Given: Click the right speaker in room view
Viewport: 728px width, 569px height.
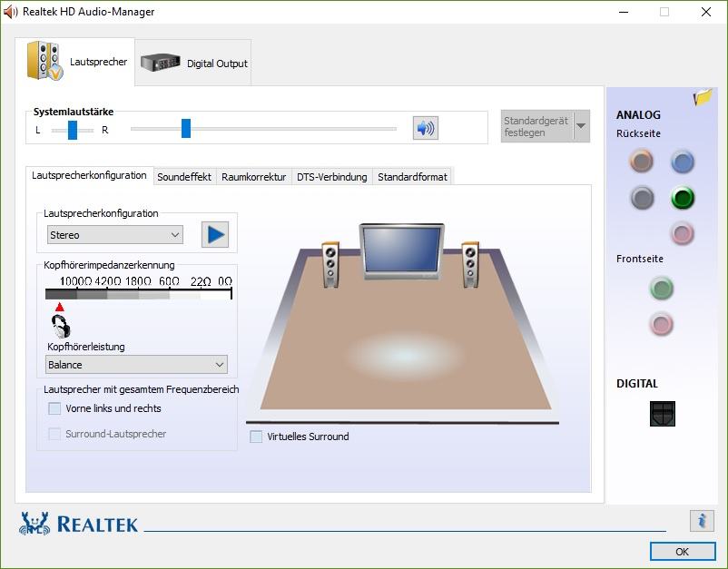Looking at the screenshot, I should [470, 264].
